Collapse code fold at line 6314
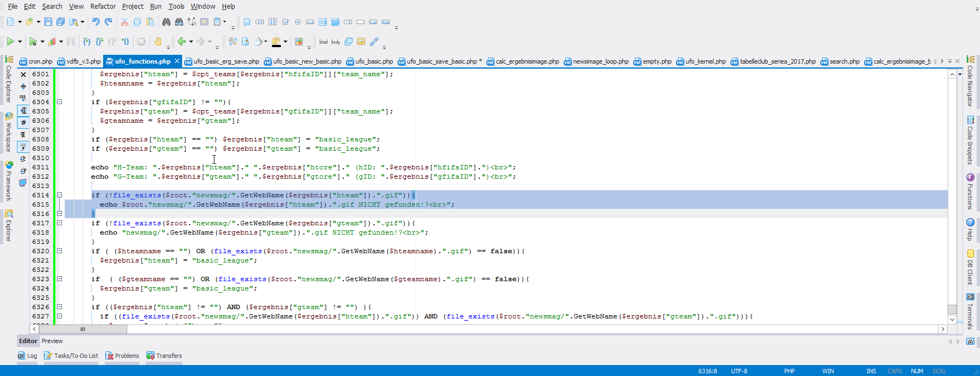Screen dimensions: 980x376 pos(60,195)
